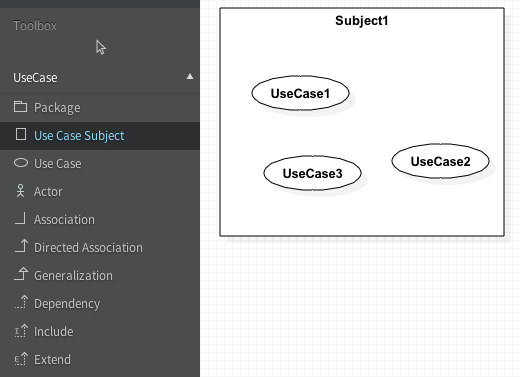Screen dimensions: 520x377
Task: Click the Dependency toolbox label
Action: pos(67,304)
